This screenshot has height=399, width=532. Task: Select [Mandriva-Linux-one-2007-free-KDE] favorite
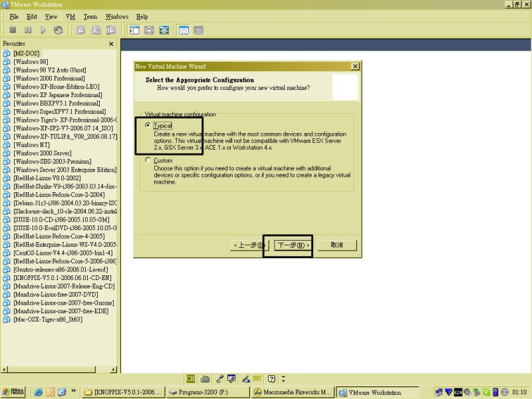pyautogui.click(x=61, y=311)
